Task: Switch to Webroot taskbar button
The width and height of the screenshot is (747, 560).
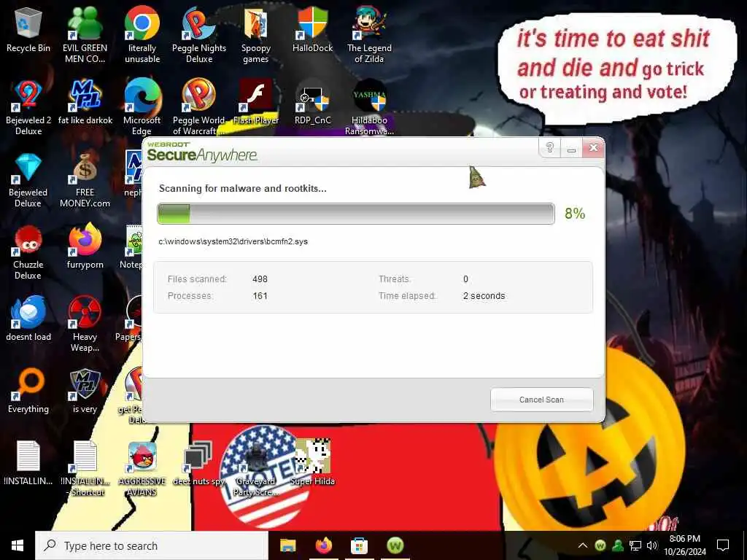Action: pyautogui.click(x=395, y=545)
